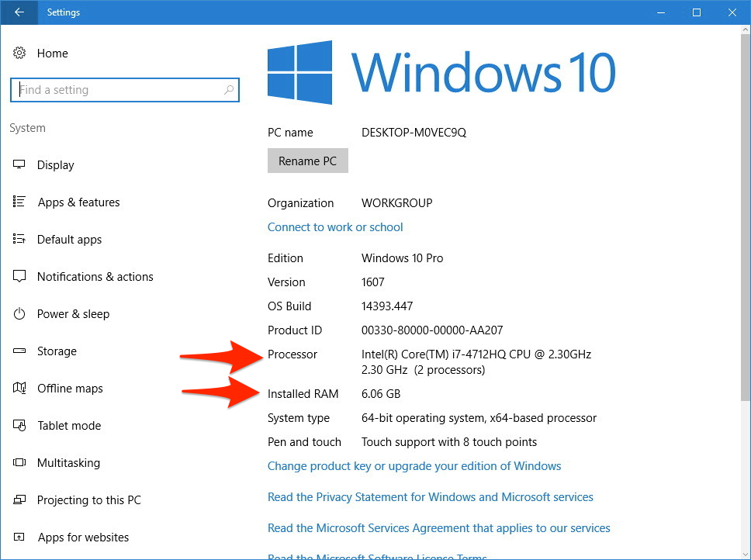Click PC name DESKTOP-M0VEC9Q
Image resolution: width=751 pixels, height=560 pixels.
(414, 133)
